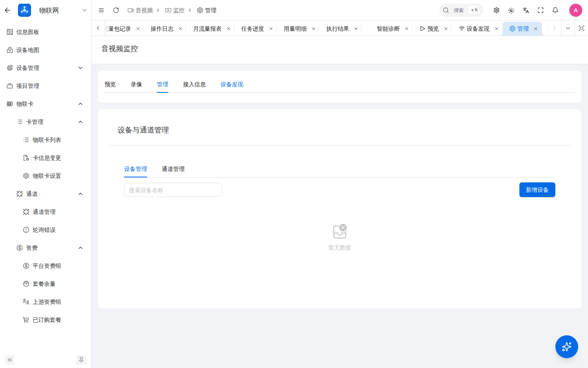The image size is (588, 368).
Task: Click the 管理 breadcrumb item
Action: 207,10
